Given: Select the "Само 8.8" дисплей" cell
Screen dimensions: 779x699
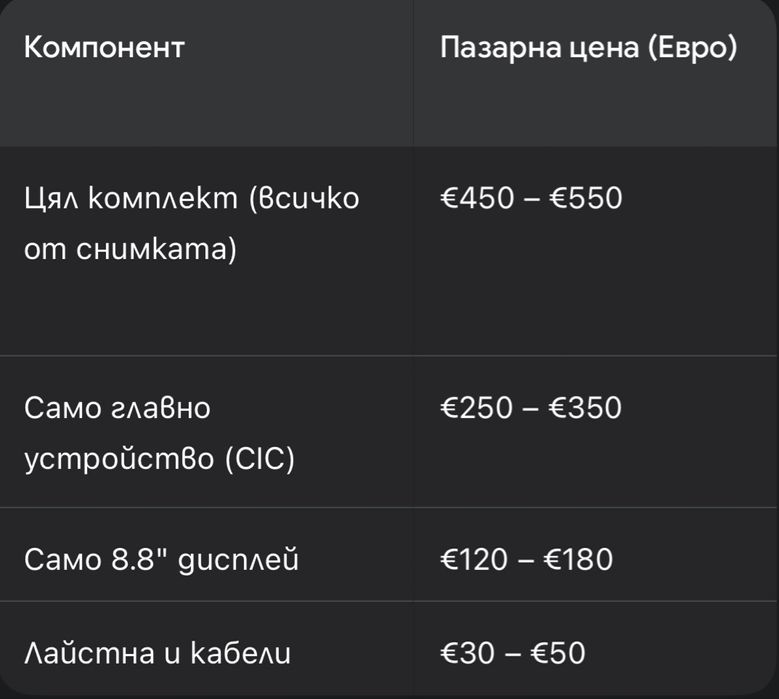Looking at the screenshot, I should click(x=161, y=558).
